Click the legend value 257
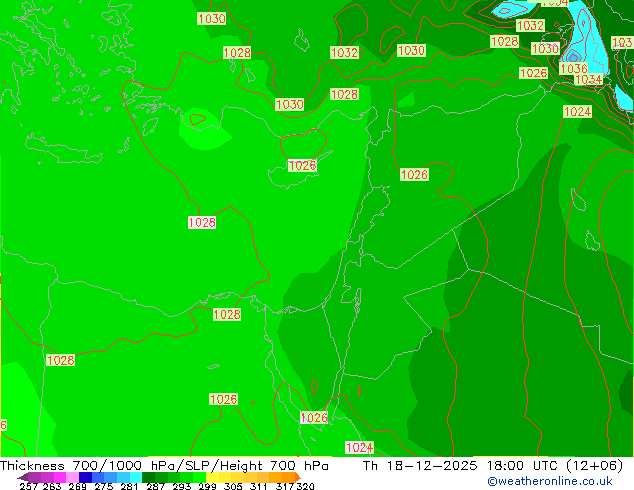 29,486
